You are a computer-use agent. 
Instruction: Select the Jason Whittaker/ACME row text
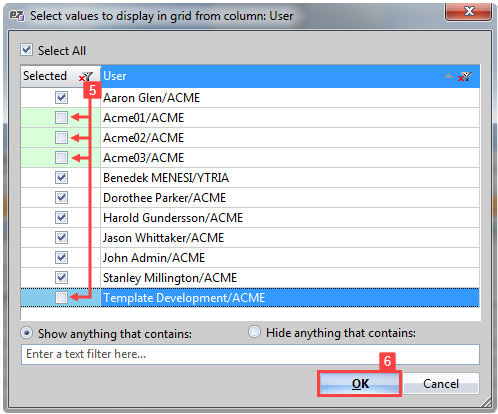(164, 238)
